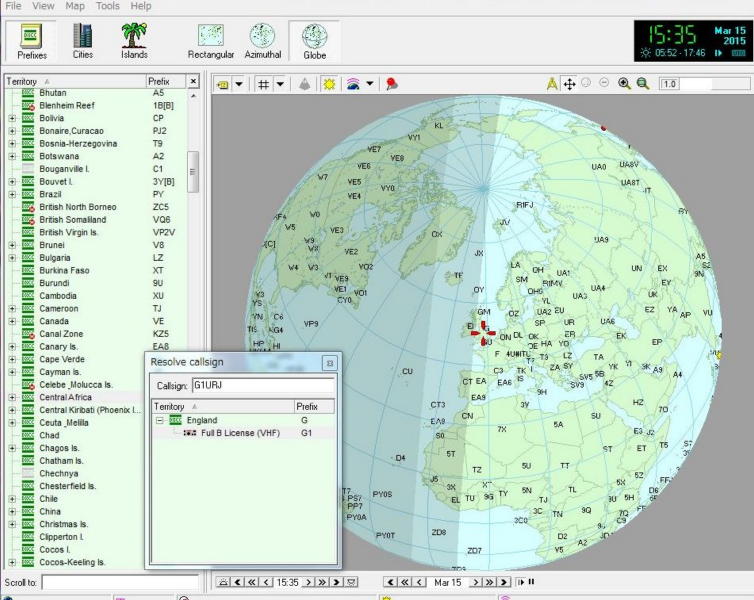This screenshot has height=600, width=754.
Task: Click the red pin marker icon
Action: click(392, 85)
